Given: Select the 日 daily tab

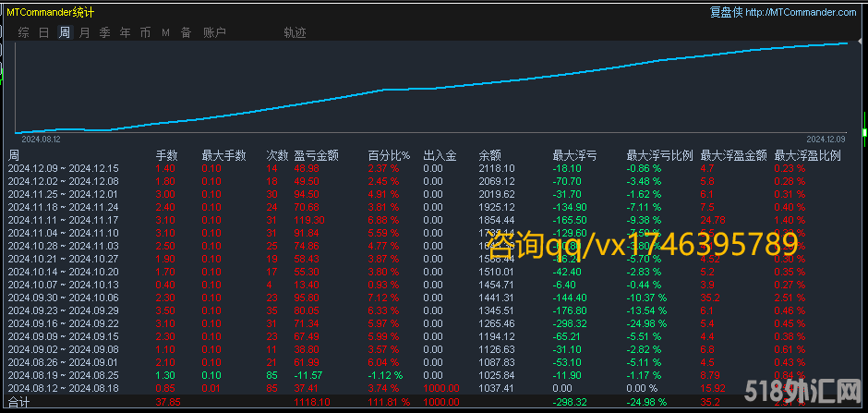Looking at the screenshot, I should point(43,32).
